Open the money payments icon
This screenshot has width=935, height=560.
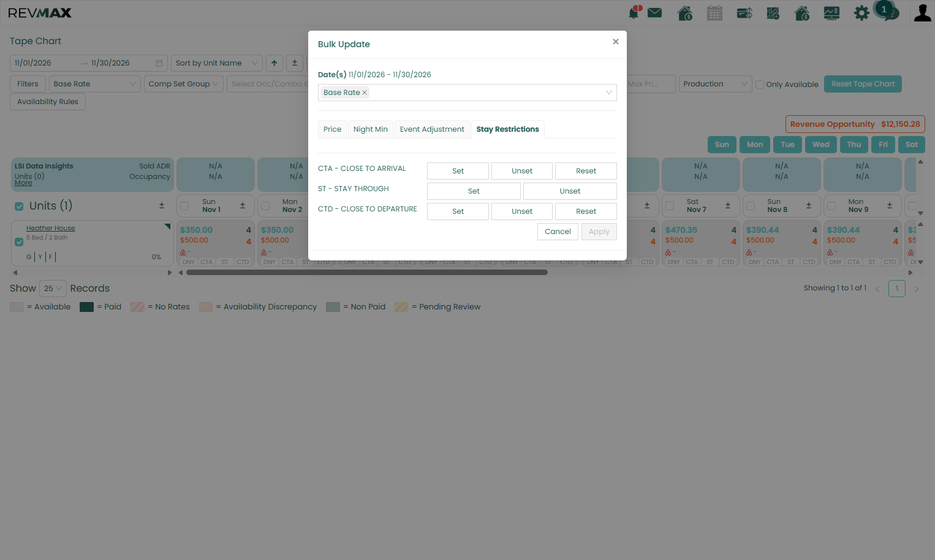pos(744,13)
